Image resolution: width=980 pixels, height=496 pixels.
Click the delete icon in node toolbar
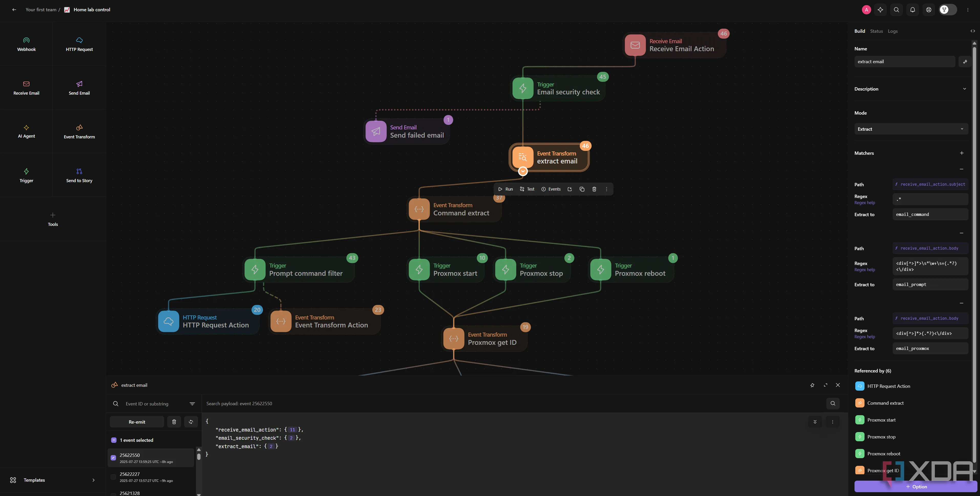click(x=594, y=189)
